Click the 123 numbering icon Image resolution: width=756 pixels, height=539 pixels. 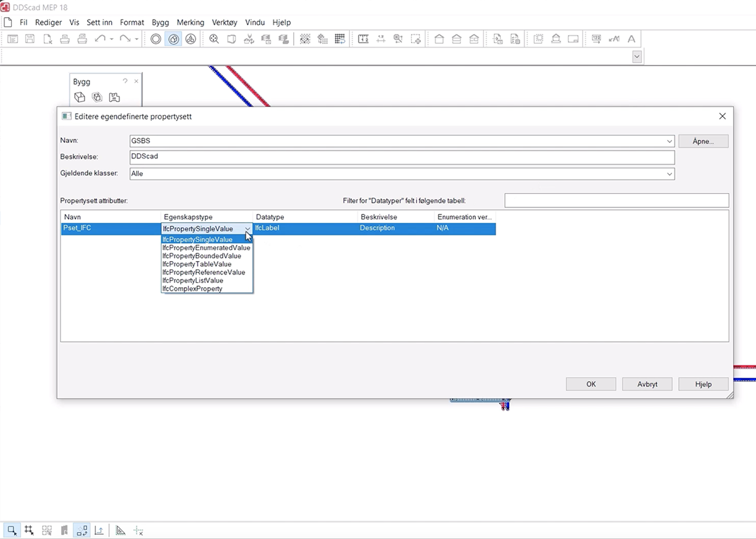tap(597, 39)
